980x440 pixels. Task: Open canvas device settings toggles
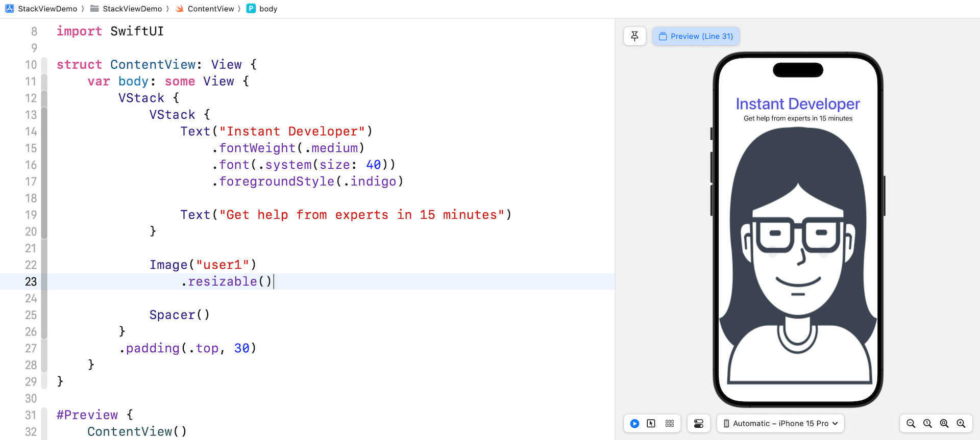[698, 424]
